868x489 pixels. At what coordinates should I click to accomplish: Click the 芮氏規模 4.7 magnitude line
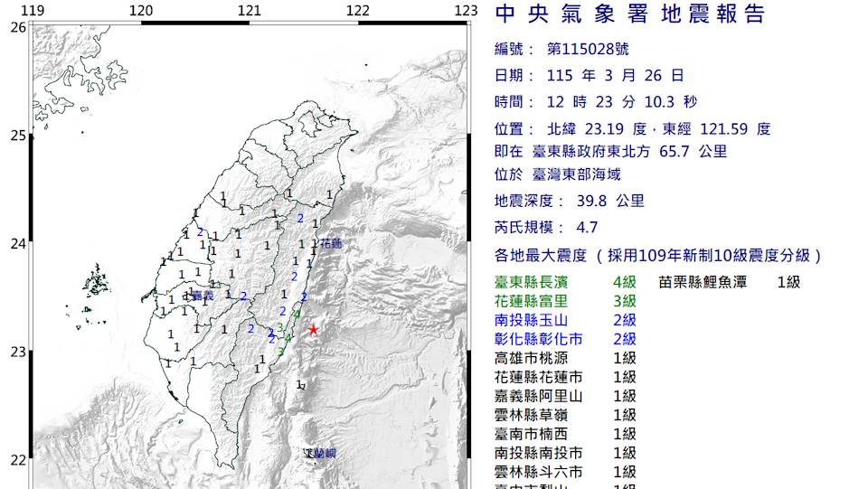pyautogui.click(x=546, y=228)
